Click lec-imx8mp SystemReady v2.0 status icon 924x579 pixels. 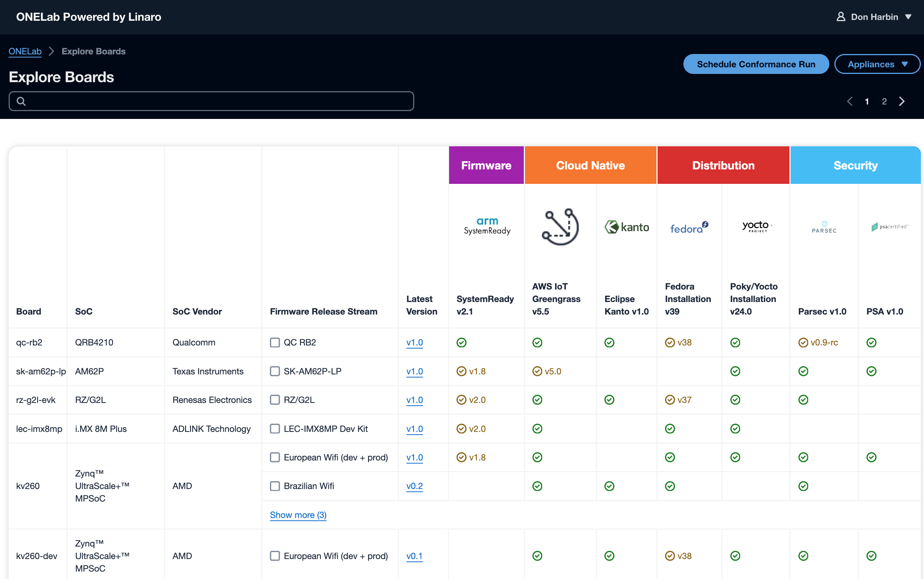coord(462,429)
